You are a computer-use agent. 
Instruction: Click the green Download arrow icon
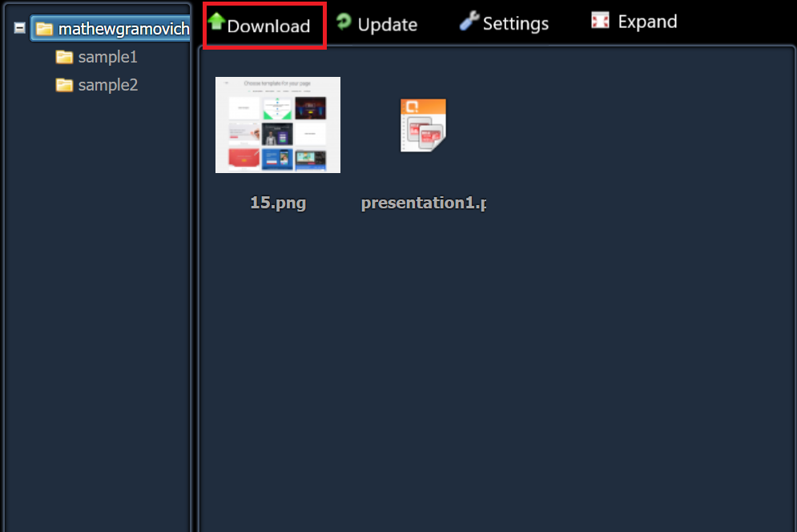(216, 21)
